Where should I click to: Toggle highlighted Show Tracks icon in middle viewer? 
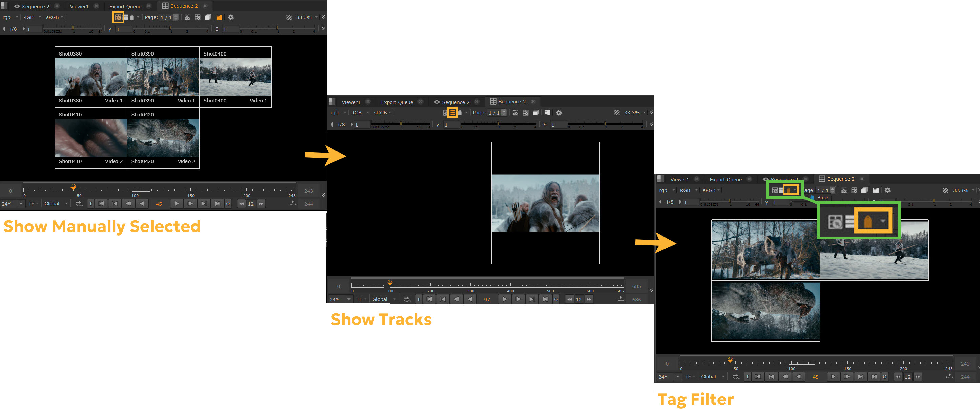452,112
